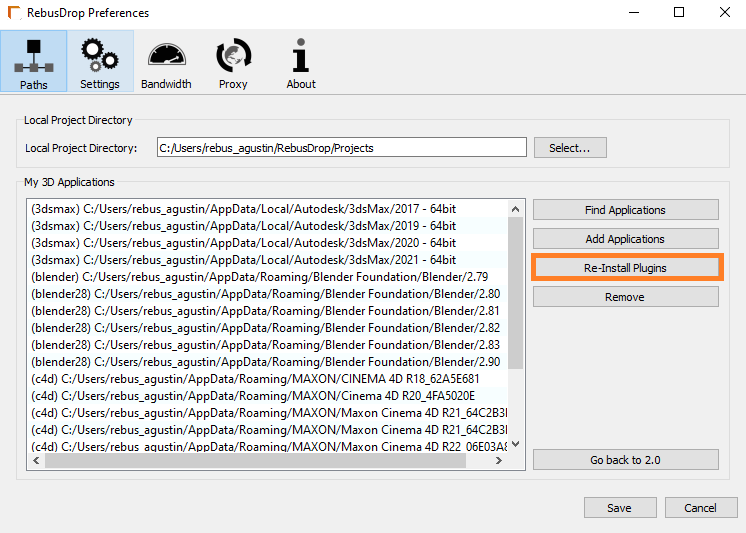
Task: Select the 3dsMax/2020 - 64bit entry
Action: point(268,243)
